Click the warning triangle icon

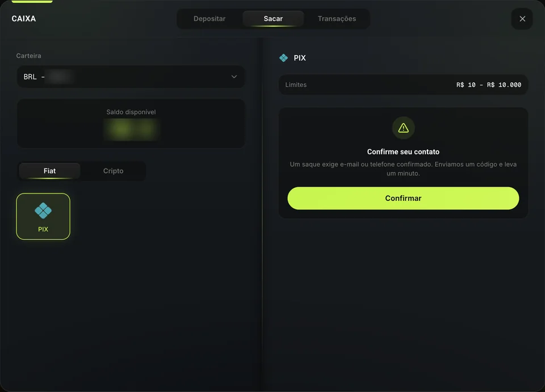tap(403, 128)
